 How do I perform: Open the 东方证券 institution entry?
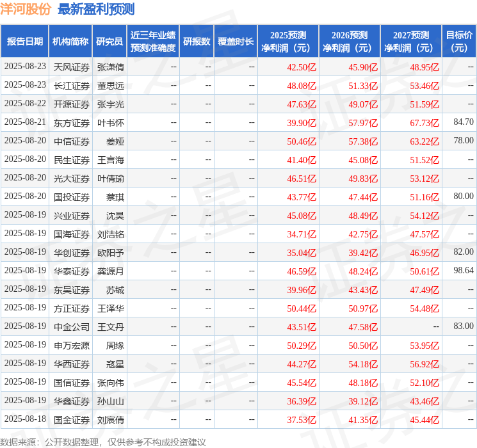click(x=71, y=122)
